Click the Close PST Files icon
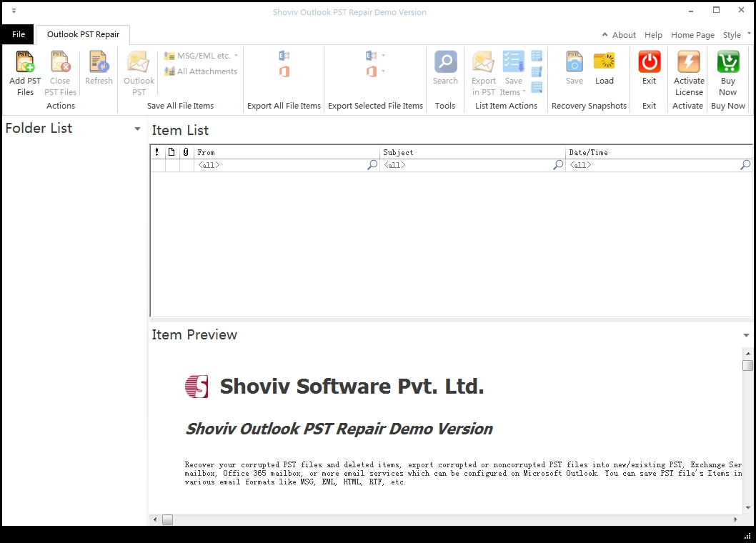 (60, 61)
